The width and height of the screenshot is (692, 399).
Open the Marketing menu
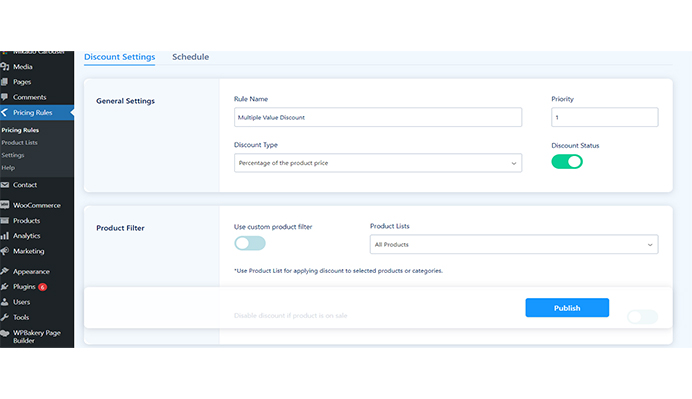tap(29, 251)
